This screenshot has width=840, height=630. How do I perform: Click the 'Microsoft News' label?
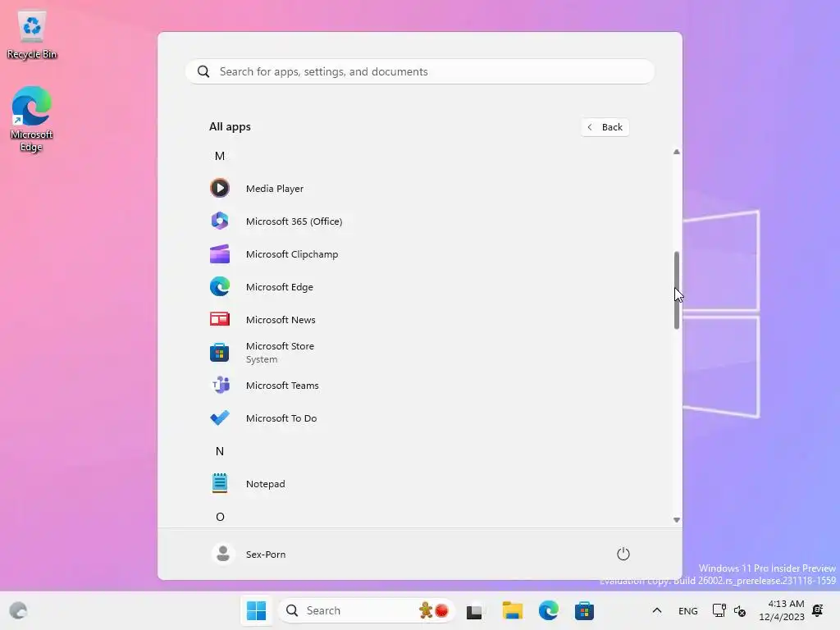[281, 320]
